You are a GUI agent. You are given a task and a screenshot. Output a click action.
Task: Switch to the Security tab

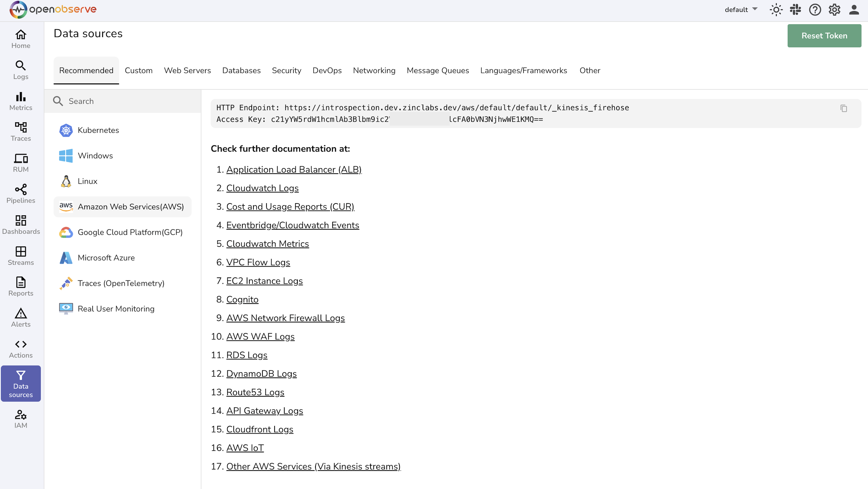pyautogui.click(x=286, y=71)
